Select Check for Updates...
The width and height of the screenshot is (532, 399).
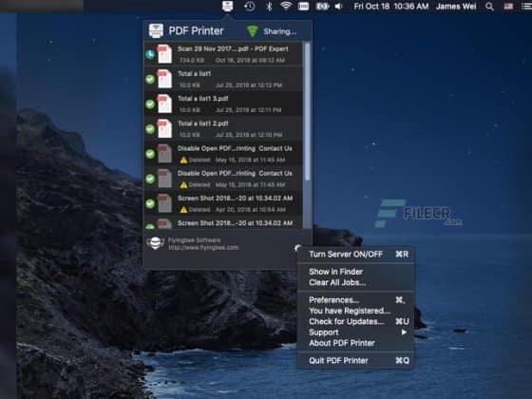pos(355,322)
